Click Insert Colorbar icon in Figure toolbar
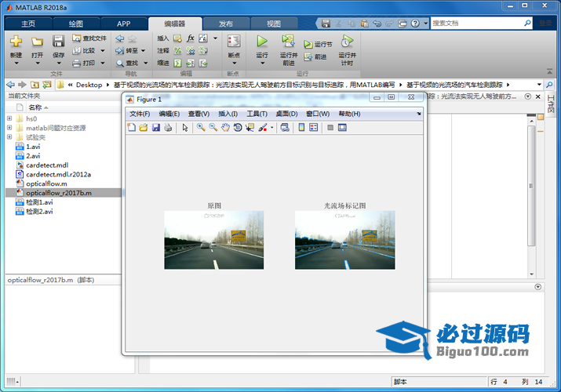 pos(301,128)
